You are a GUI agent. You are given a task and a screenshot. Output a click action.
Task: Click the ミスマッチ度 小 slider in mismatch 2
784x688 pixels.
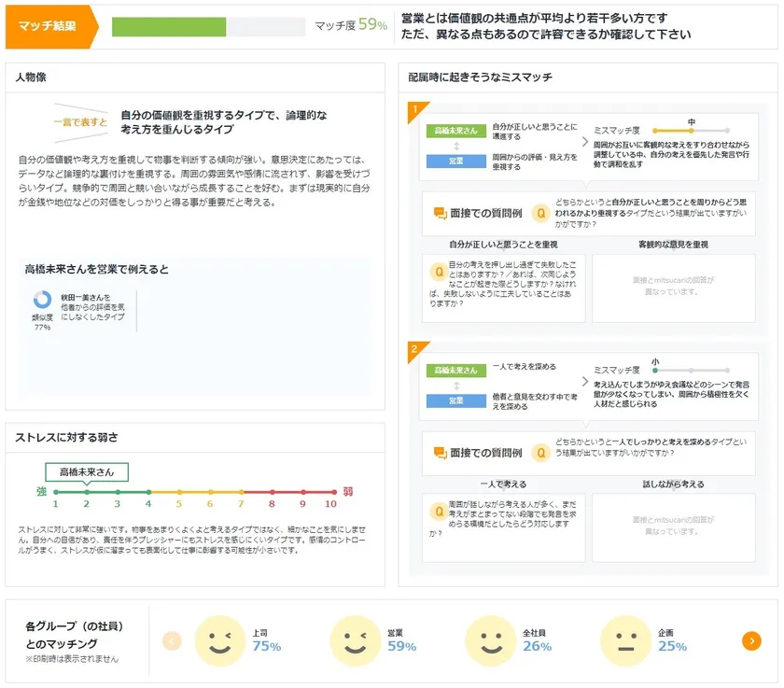(691, 370)
